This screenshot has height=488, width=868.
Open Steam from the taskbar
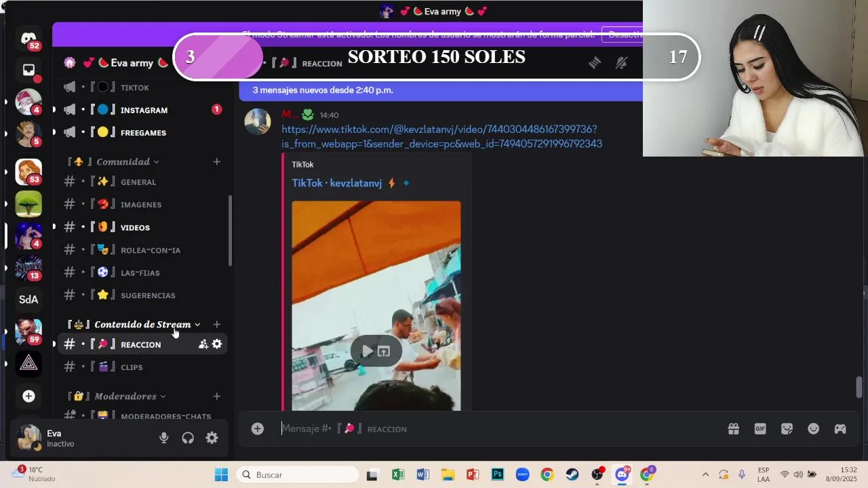(x=572, y=474)
